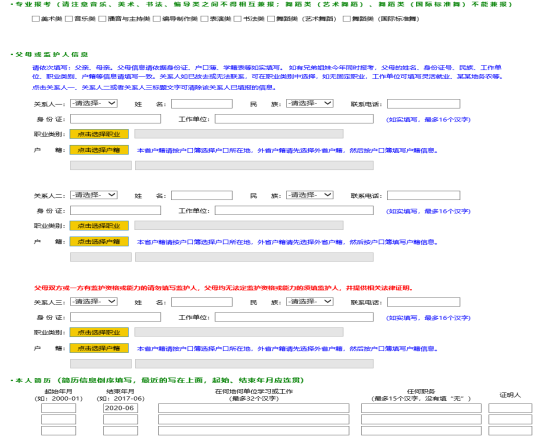Focus the 联系电话 field for 关系人二

(x=424, y=195)
